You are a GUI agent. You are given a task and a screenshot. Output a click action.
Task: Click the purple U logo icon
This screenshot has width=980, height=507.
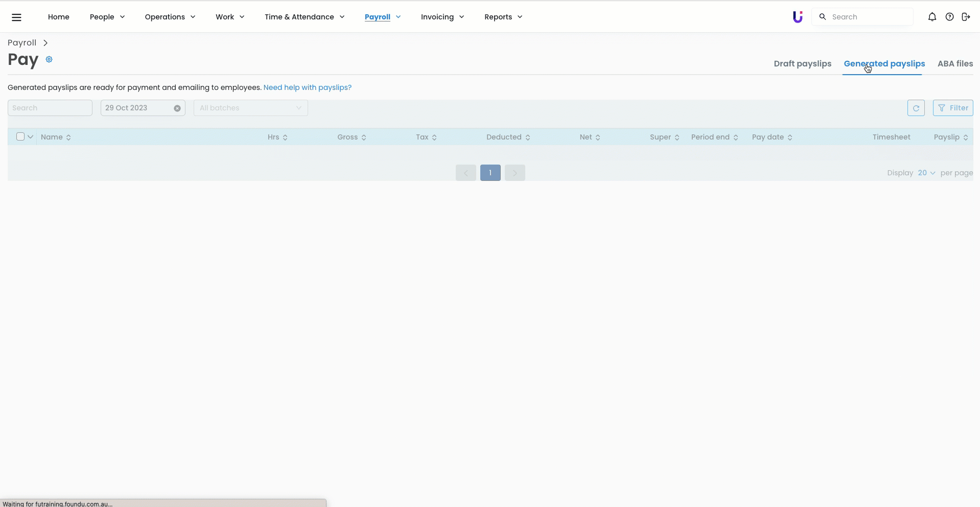click(x=797, y=17)
